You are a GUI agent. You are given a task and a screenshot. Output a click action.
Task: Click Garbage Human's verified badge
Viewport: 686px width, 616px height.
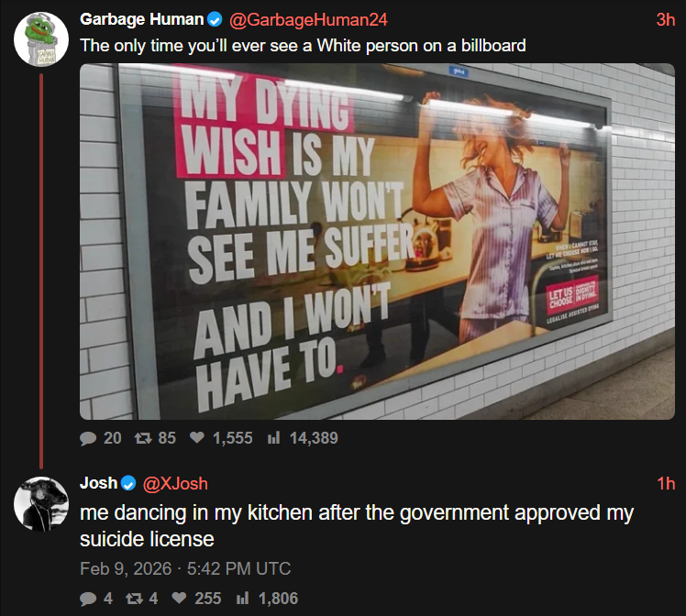(x=215, y=19)
